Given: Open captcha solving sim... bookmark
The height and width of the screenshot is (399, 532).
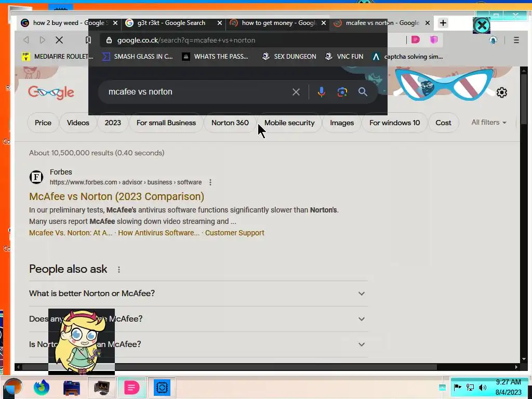Looking at the screenshot, I should click(x=407, y=57).
